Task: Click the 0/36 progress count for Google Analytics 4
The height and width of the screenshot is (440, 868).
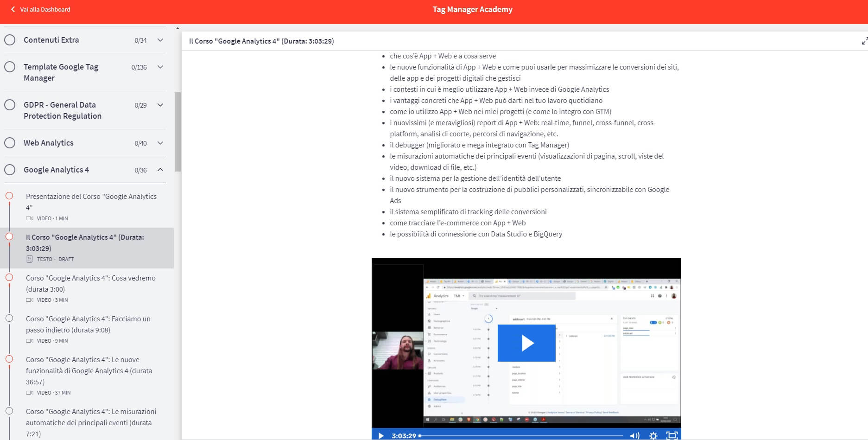Action: [x=140, y=170]
